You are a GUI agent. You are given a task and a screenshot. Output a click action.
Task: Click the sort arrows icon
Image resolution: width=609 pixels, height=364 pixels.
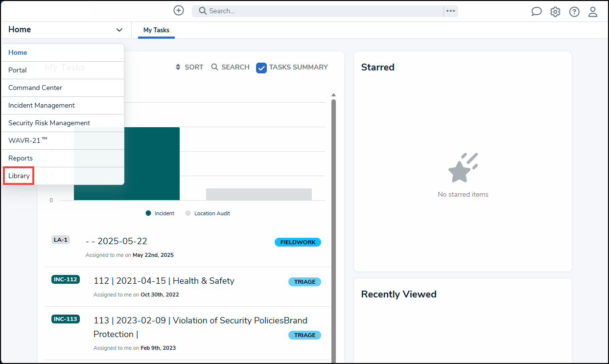point(178,67)
